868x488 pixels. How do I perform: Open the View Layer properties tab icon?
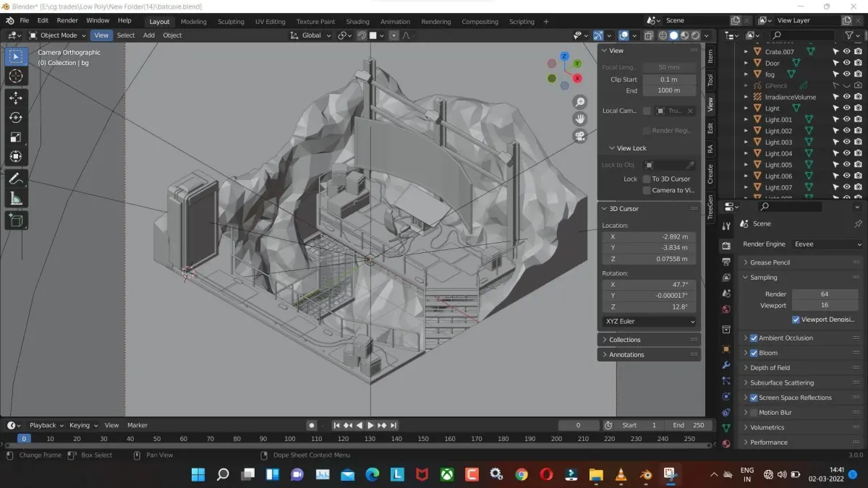click(x=726, y=277)
